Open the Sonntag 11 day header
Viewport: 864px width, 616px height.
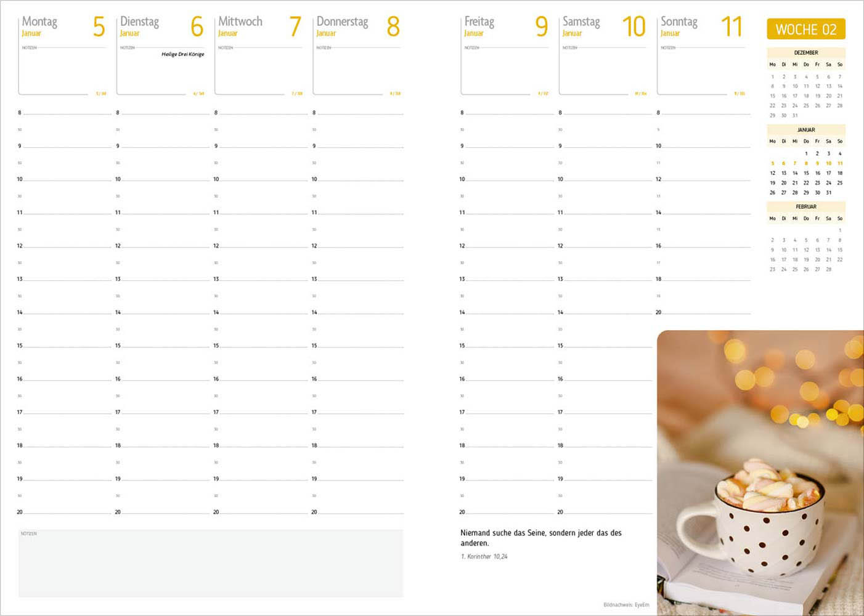701,26
